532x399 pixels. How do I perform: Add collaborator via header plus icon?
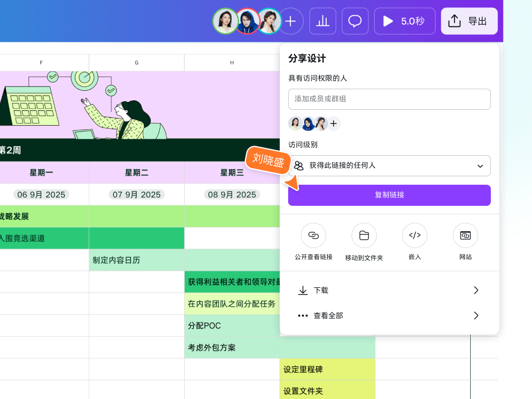290,21
